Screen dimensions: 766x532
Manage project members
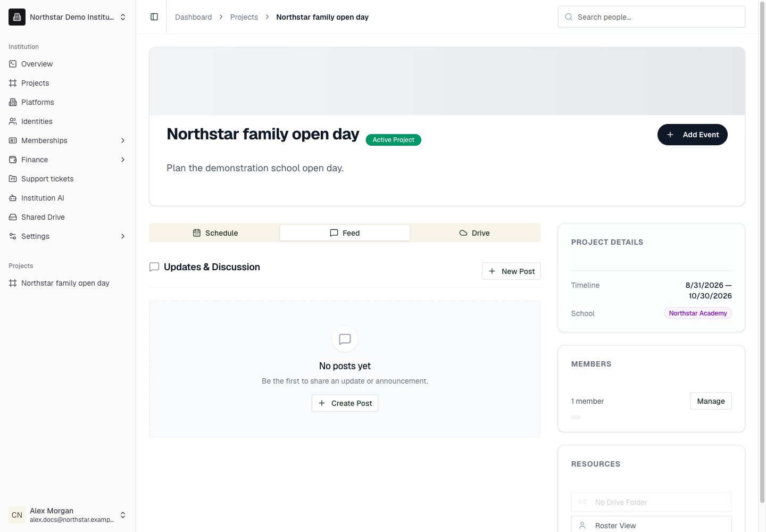pos(711,401)
